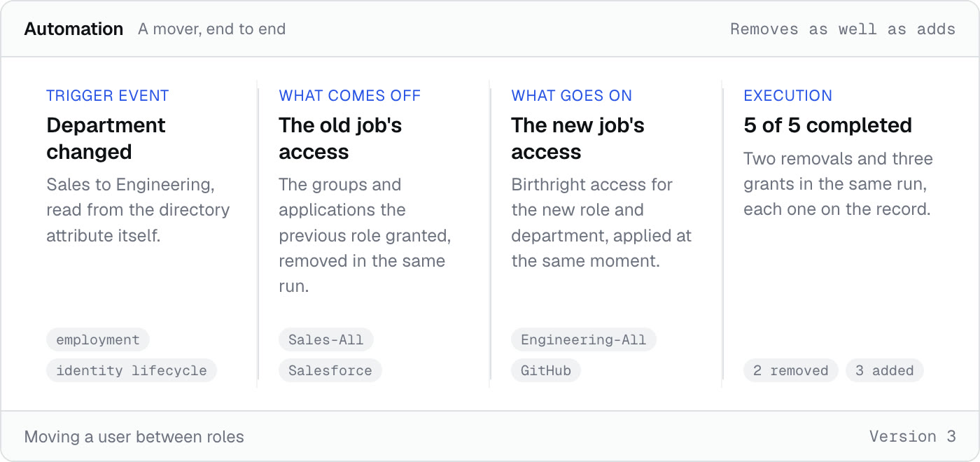The image size is (980, 462).
Task: Select The old job's access heading
Action: pyautogui.click(x=340, y=139)
